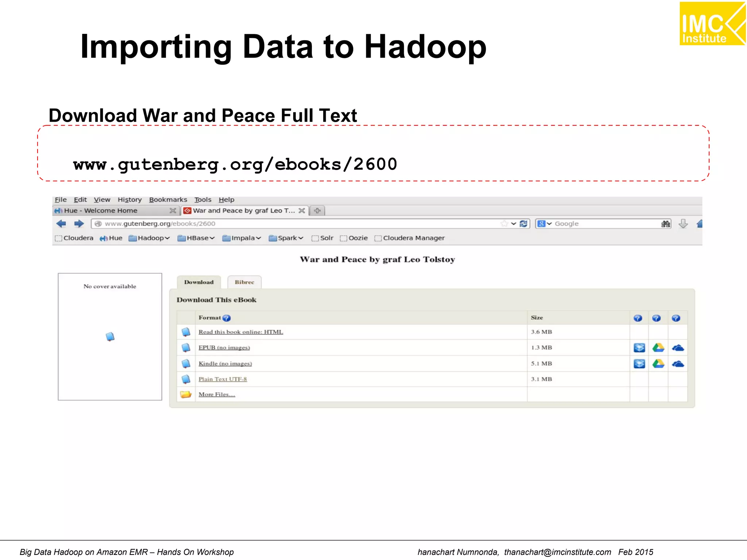Screen dimensions: 747x560
Task: Open a new tab with plus button
Action: 317,210
